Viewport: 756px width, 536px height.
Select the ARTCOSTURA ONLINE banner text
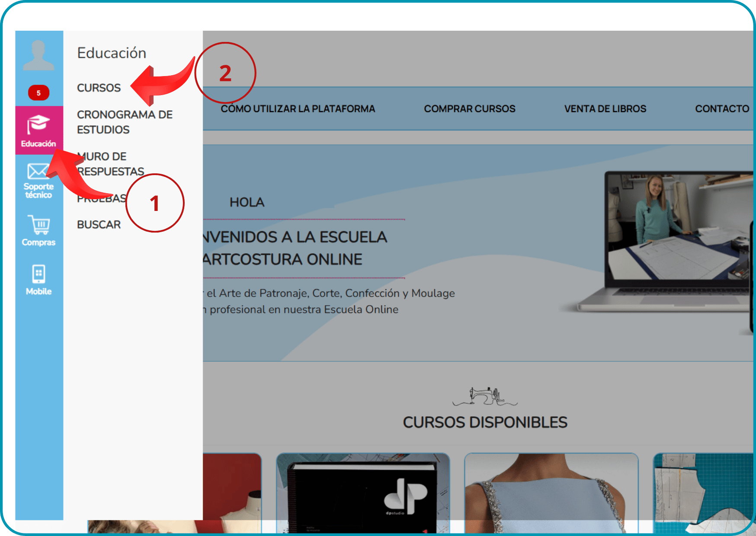click(282, 259)
